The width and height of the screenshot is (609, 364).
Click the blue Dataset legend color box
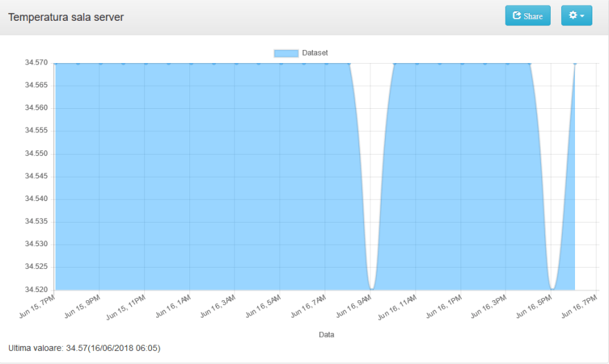tap(286, 53)
